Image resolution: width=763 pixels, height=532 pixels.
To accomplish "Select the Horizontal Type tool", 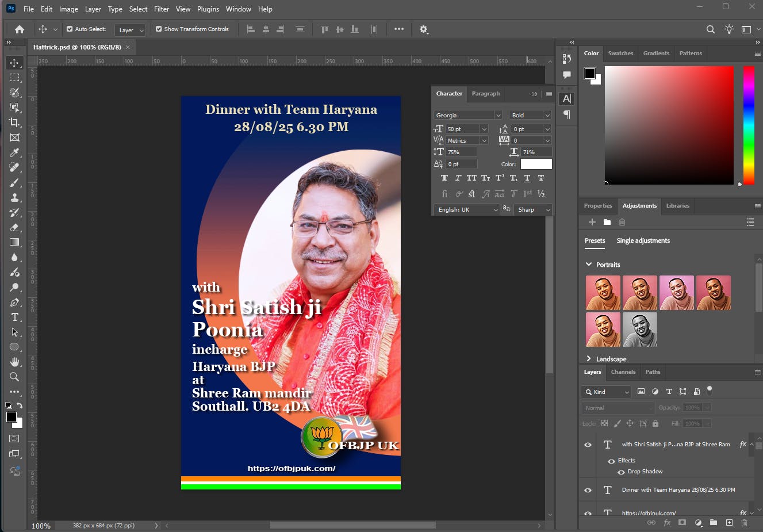I will [x=14, y=317].
